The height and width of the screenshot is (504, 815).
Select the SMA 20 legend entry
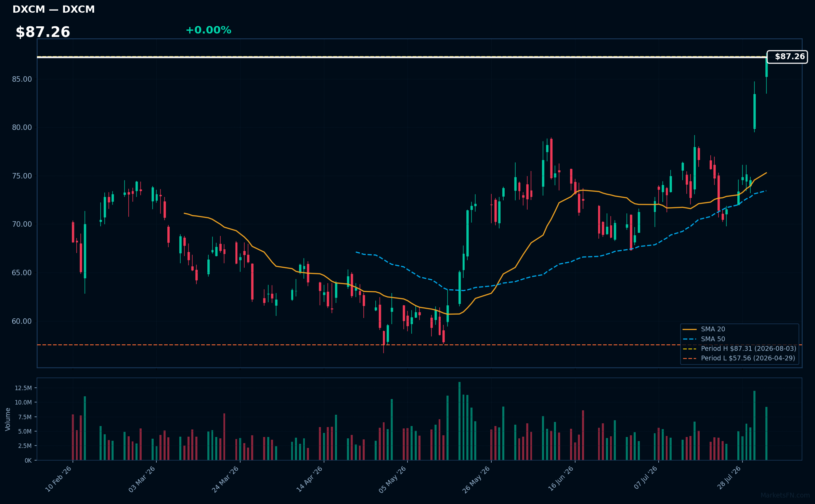click(704, 329)
